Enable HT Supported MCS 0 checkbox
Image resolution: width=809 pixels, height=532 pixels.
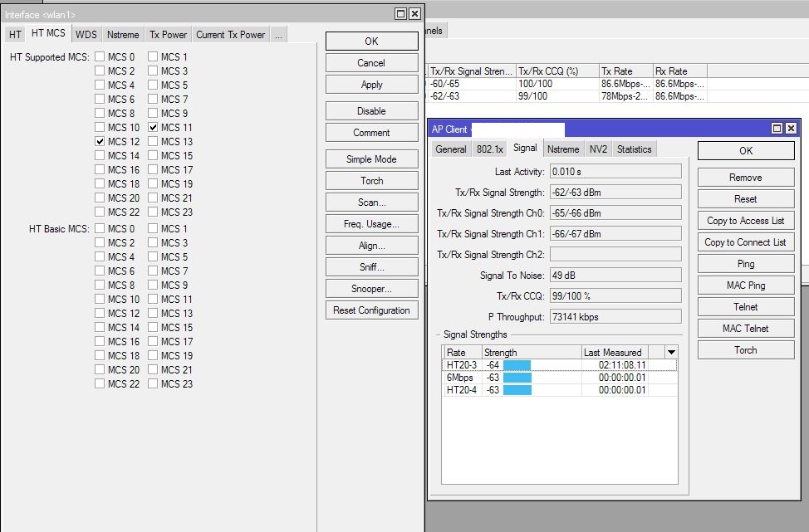click(100, 56)
